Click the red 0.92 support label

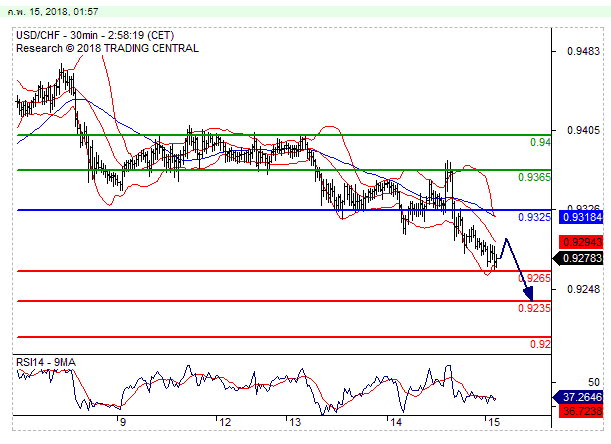(540, 344)
